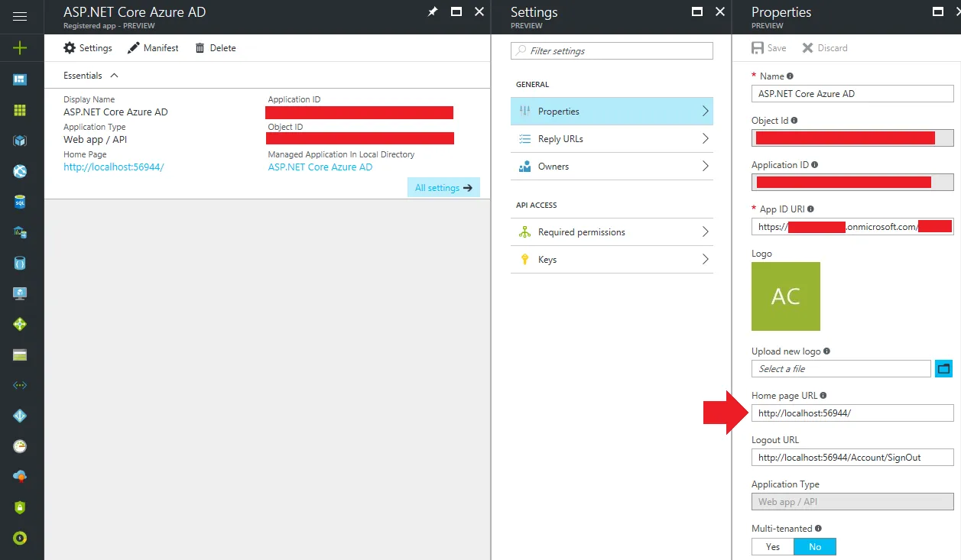Open the Owners settings

(612, 166)
